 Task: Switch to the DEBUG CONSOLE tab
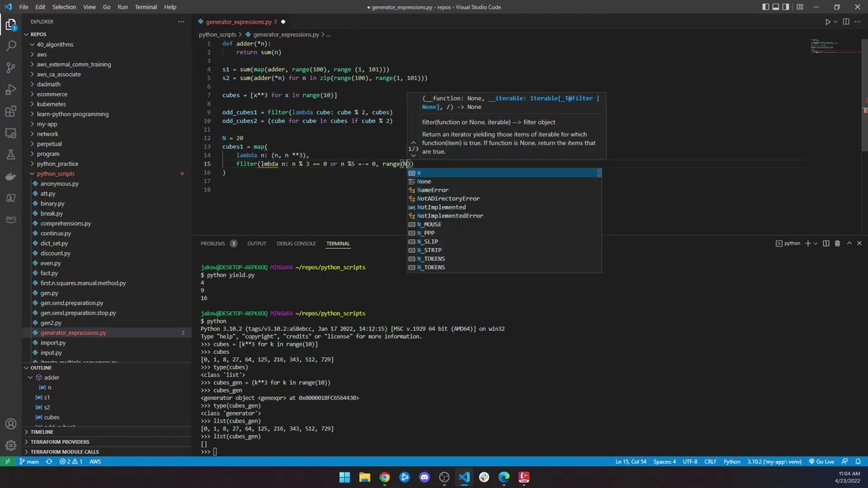[296, 243]
